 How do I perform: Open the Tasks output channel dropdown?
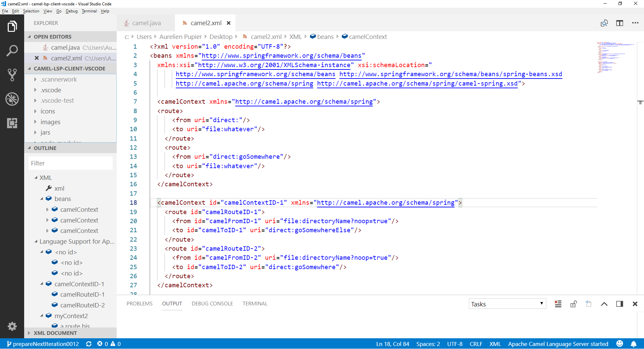tap(507, 304)
